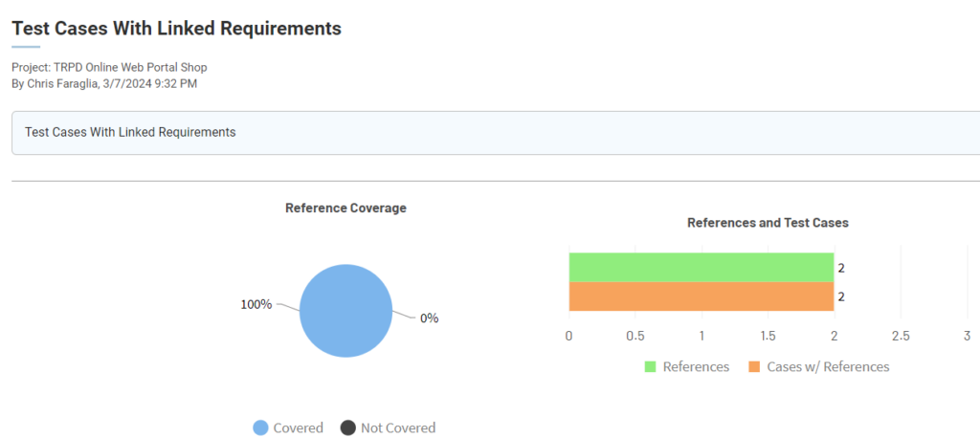Toggle 'References' series legend label
Viewport: 980px width, 438px height.
tap(696, 367)
